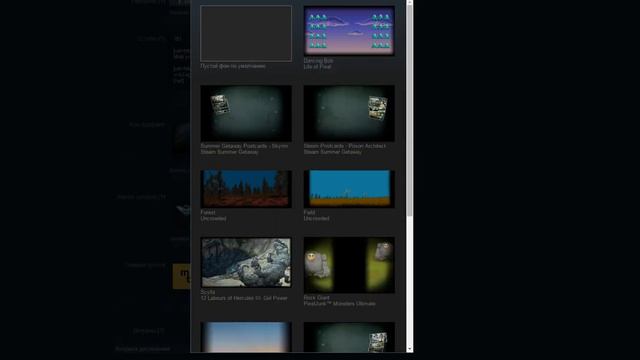The width and height of the screenshot is (640, 360).
Task: Click 'Steam Summer Getaway' under Prison Architect postcard
Action: coord(333,152)
